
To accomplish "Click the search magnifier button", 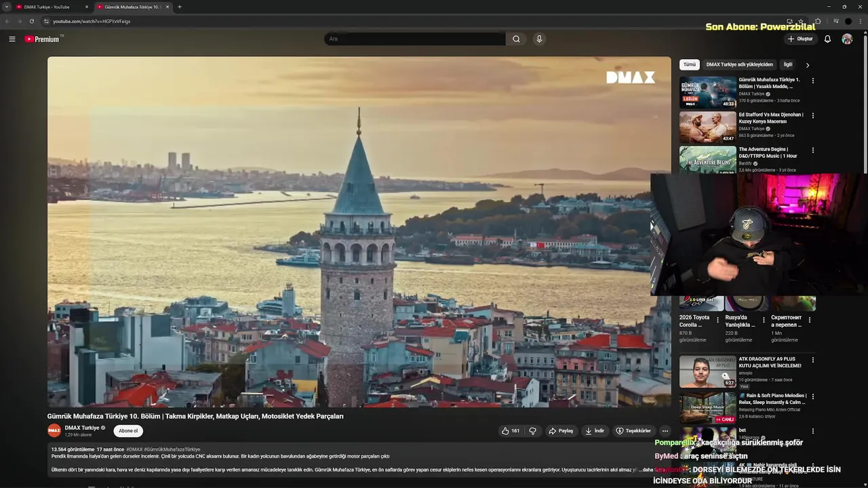I will click(x=516, y=39).
